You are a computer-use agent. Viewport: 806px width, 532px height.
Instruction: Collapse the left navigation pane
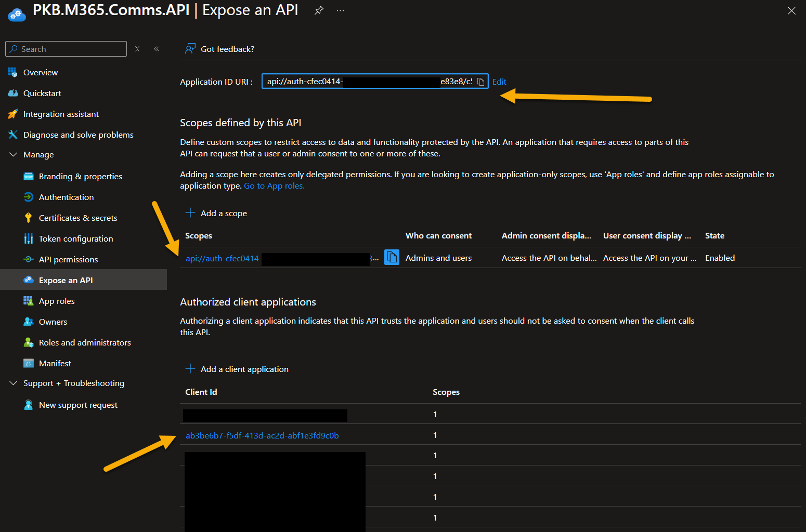(x=157, y=48)
